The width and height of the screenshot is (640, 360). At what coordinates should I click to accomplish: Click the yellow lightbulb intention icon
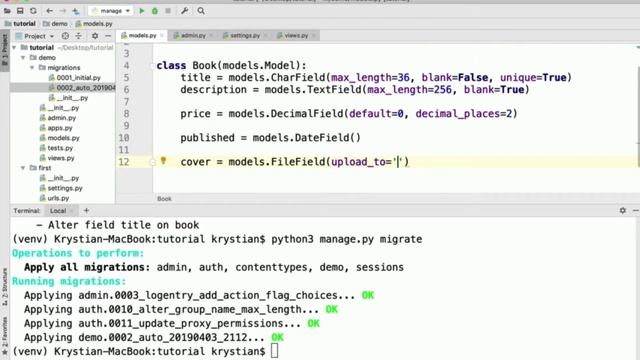click(x=163, y=161)
